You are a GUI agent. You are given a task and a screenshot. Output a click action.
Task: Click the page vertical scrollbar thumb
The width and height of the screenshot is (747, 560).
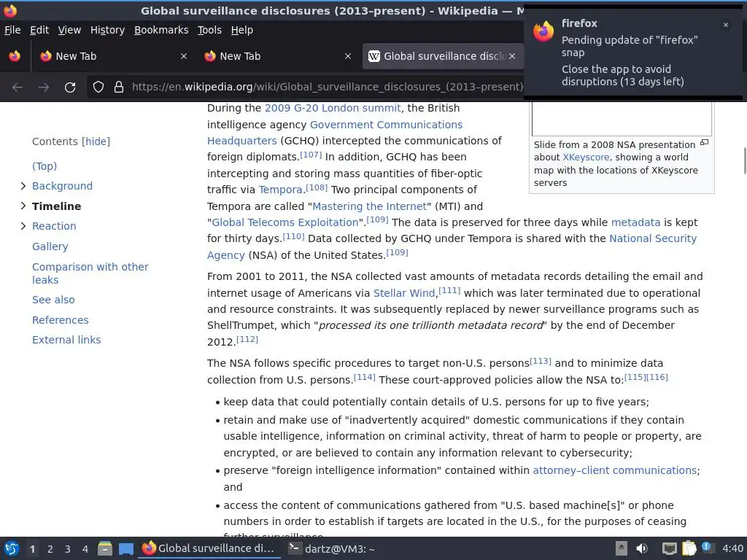pos(744,161)
